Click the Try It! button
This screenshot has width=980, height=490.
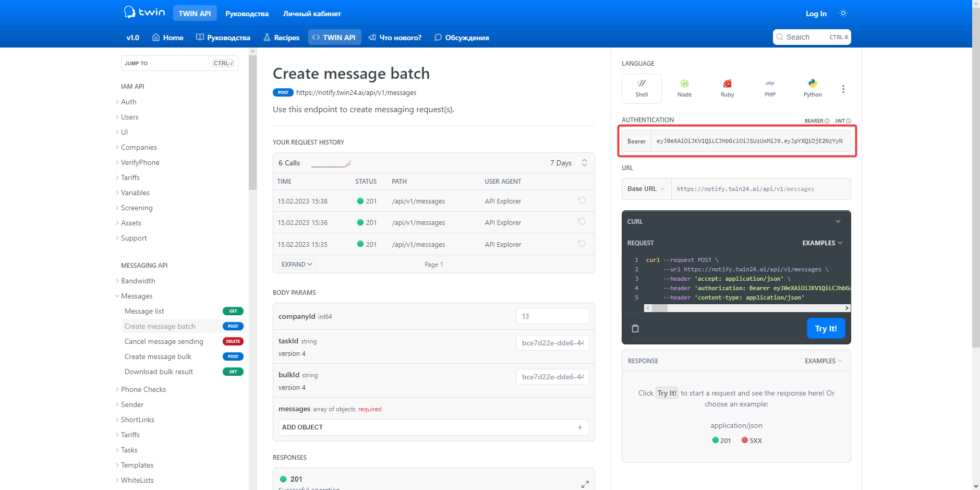(826, 328)
